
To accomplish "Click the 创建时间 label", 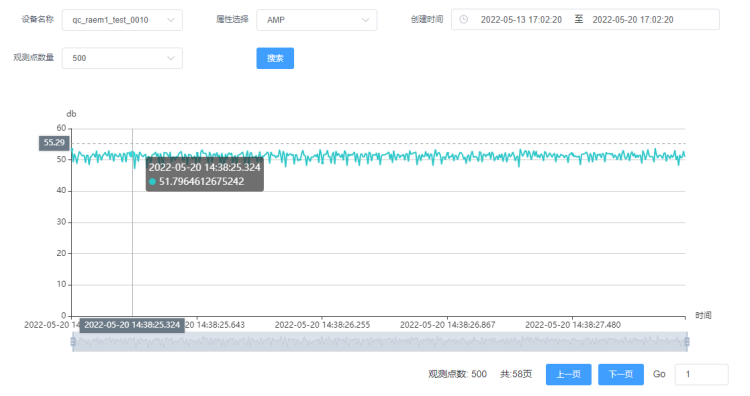I will 427,20.
